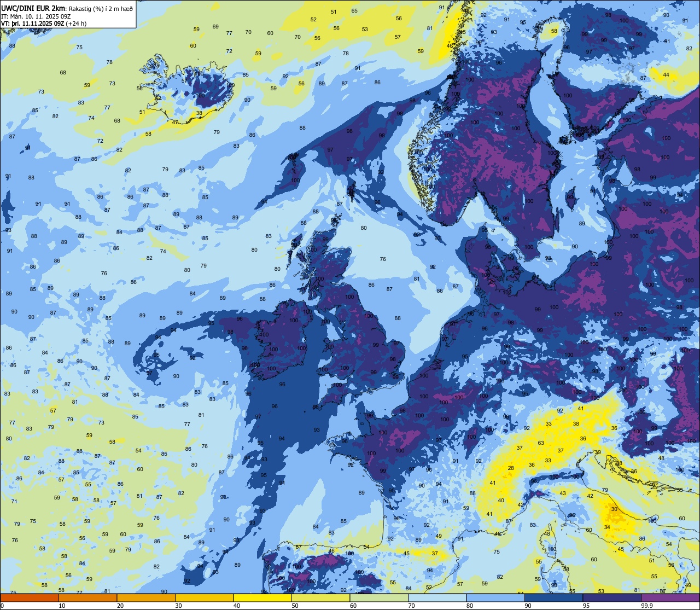Pick the navy 95–99.9 legend swatch
Screen dimensions: 700x610
point(612,597)
